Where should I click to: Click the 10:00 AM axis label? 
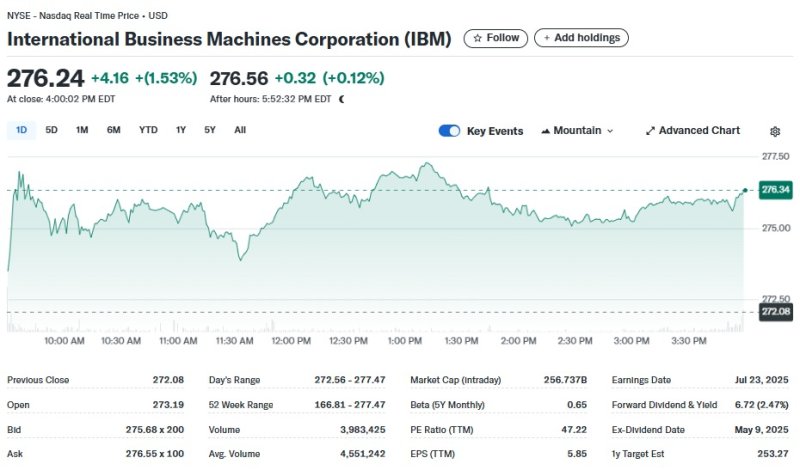tap(64, 341)
